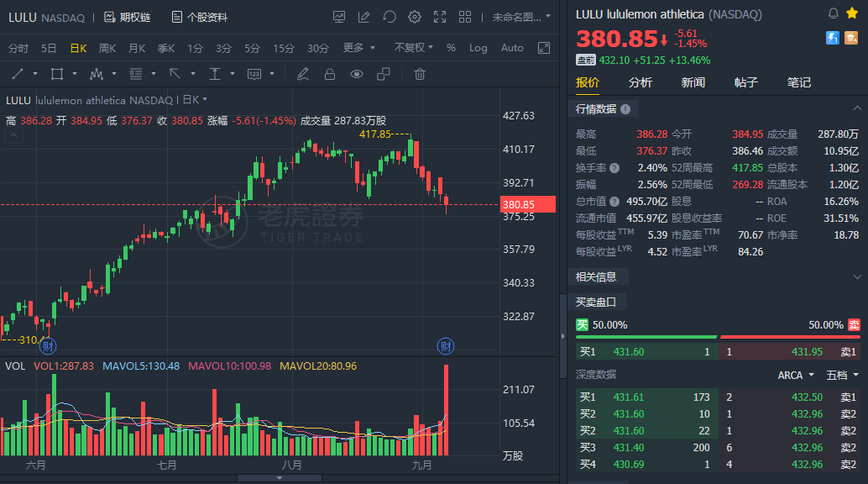Toggle the favorite star icon
This screenshot has width=868, height=484.
tap(852, 13)
